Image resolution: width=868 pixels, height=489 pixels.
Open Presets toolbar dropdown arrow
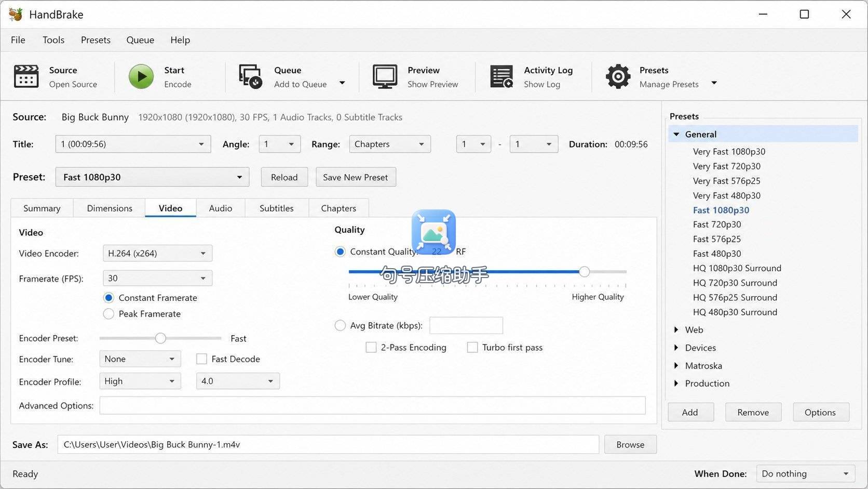714,83
